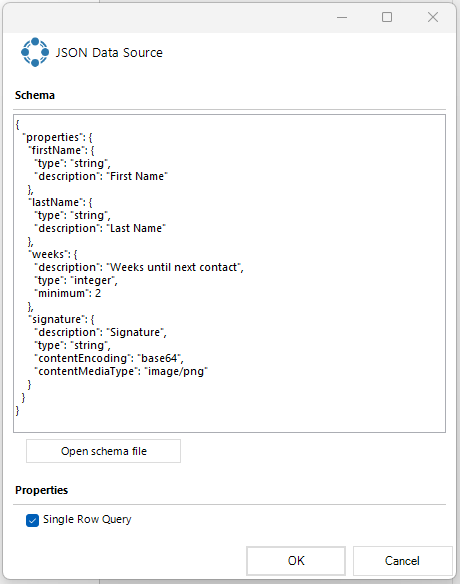Click the "description": "Signature" line
Screen dimensions: 460x584
point(101,332)
